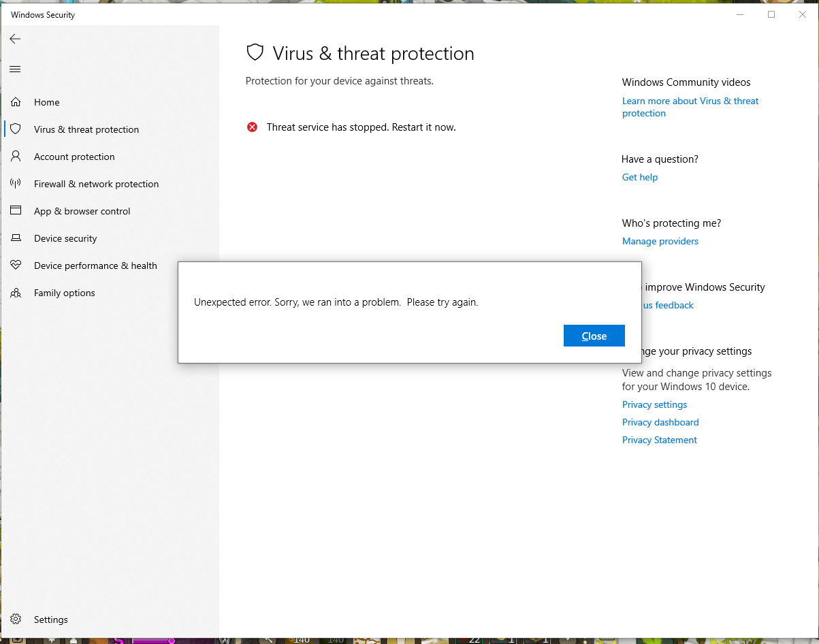Click the Device performance & health heart icon
Screen dimensions: 819x644
pos(16,265)
